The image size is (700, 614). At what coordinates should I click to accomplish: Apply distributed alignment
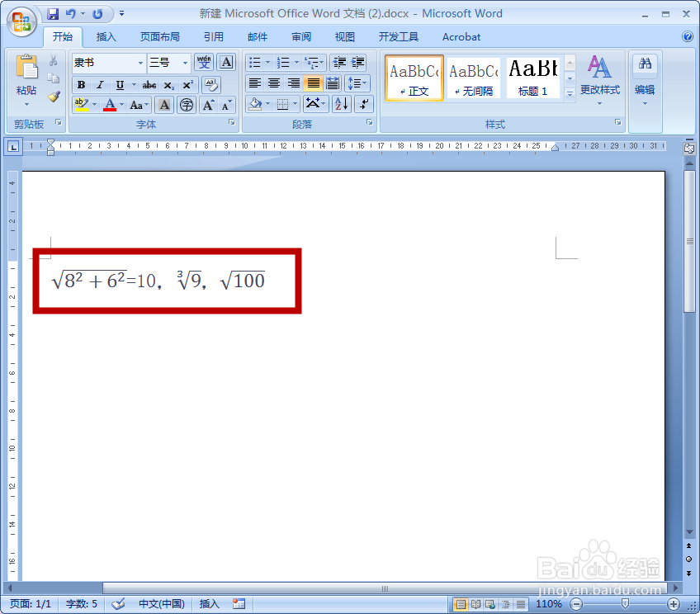tap(333, 83)
